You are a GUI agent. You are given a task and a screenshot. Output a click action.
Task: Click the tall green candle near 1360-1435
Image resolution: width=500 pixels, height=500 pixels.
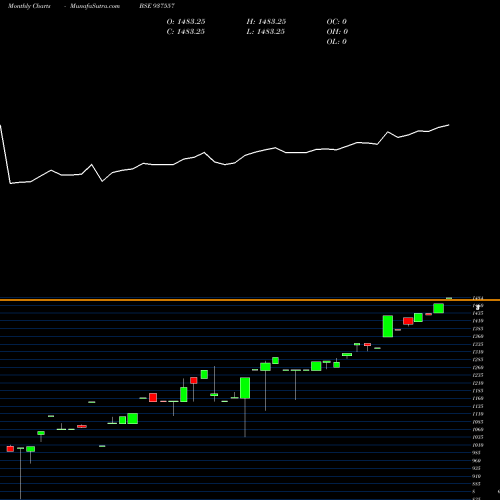coord(388,326)
